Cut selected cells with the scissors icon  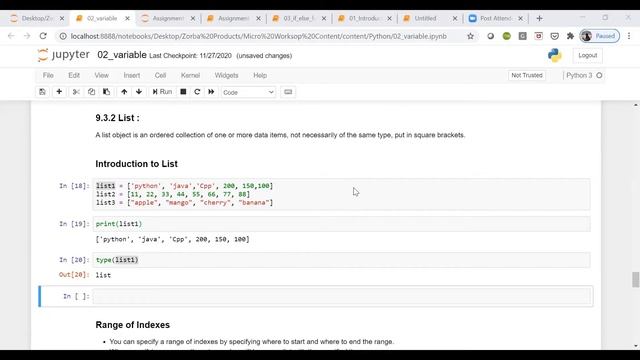(x=76, y=92)
